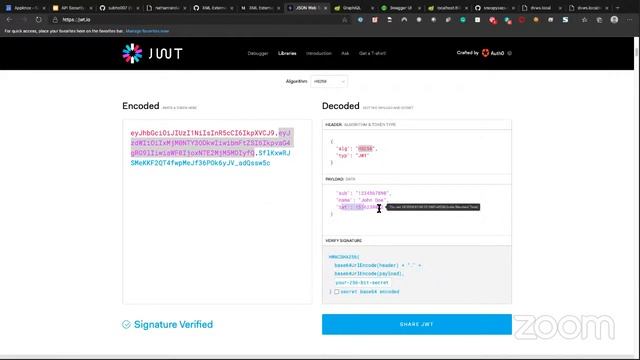
Task: Open the Algorithm dropdown
Action: point(329,81)
